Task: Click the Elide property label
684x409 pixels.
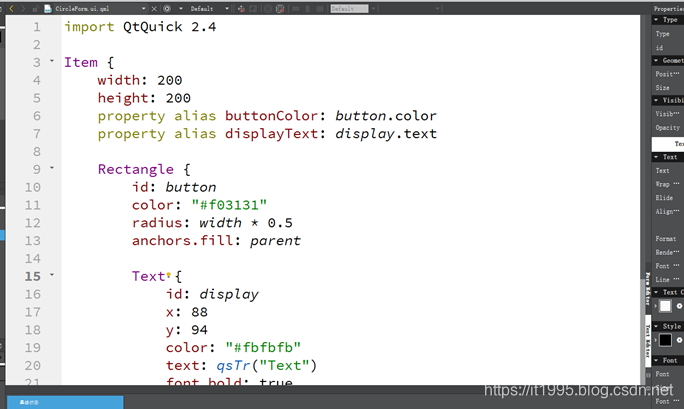Action: pyautogui.click(x=664, y=198)
